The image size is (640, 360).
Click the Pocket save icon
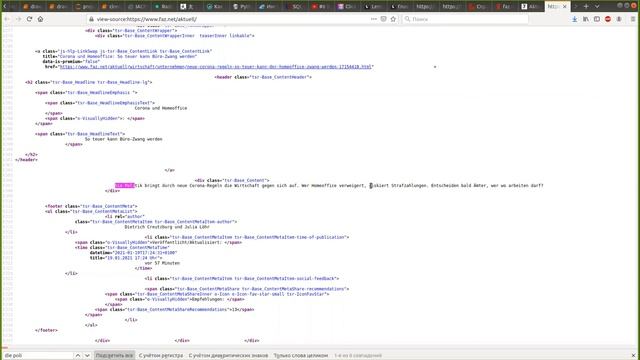383,19
